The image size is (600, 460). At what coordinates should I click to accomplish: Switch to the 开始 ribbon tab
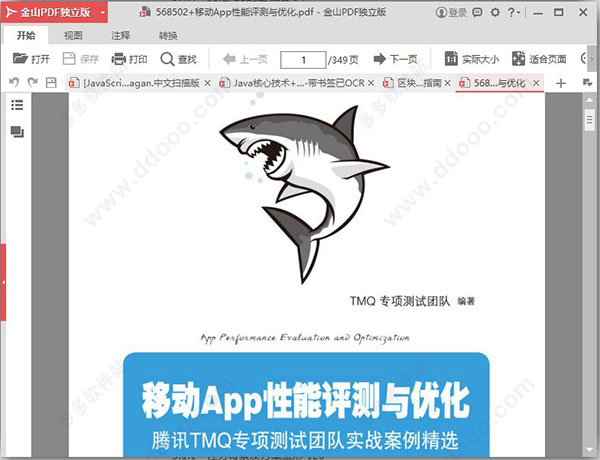tap(26, 36)
